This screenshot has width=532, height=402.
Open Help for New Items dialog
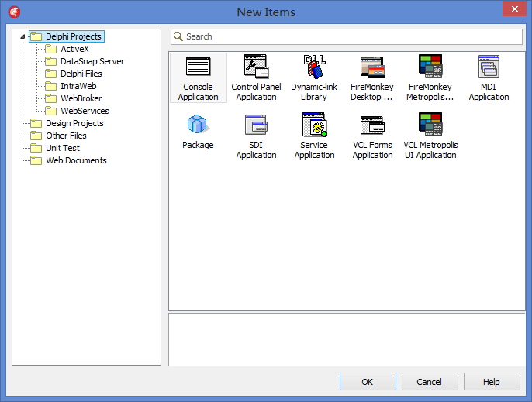coord(492,382)
